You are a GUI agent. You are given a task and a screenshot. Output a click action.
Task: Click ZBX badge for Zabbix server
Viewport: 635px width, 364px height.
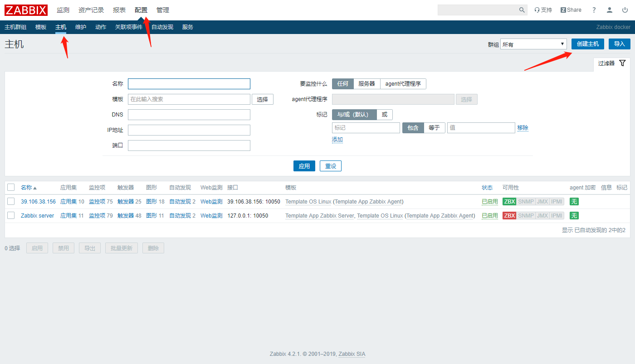click(x=509, y=216)
